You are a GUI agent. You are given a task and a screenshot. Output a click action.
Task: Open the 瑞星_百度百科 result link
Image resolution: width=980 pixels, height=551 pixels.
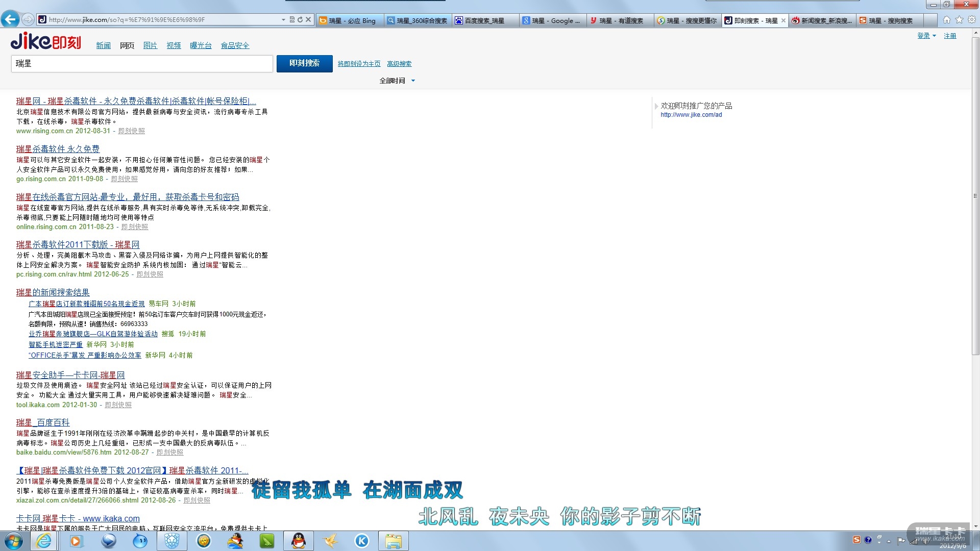click(43, 422)
